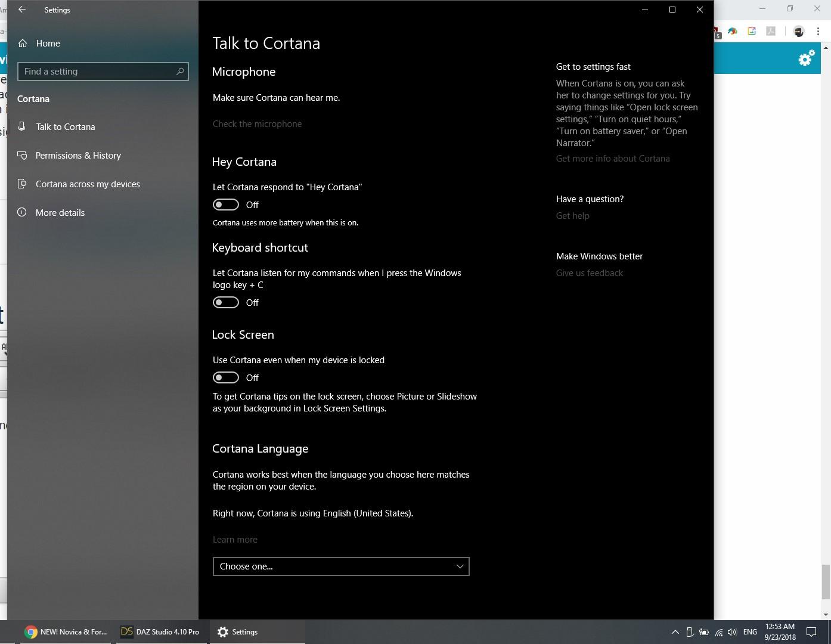Screen dimensions: 831x644
Task: Open the Chrome three-dot menu
Action: click(818, 32)
